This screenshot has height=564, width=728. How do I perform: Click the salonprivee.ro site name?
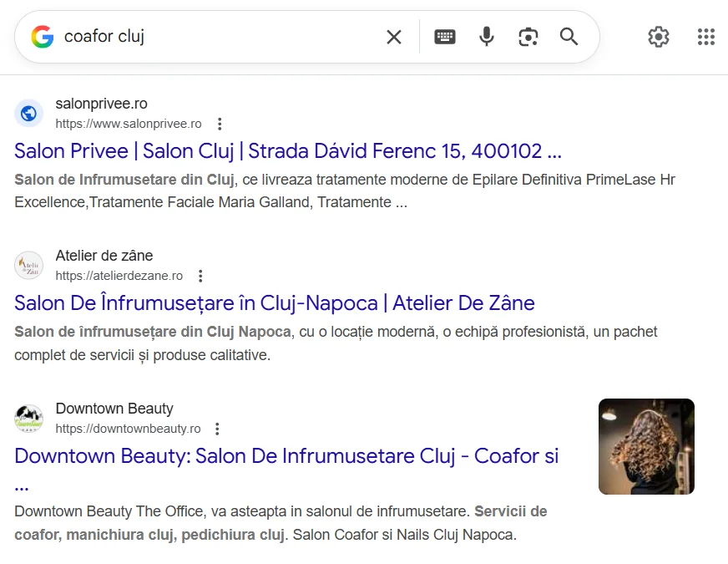(102, 104)
